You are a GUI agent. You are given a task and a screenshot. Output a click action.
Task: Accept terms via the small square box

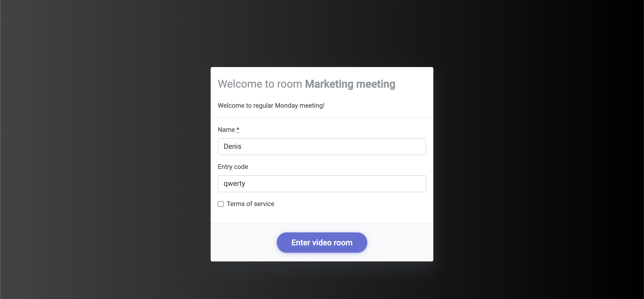220,204
